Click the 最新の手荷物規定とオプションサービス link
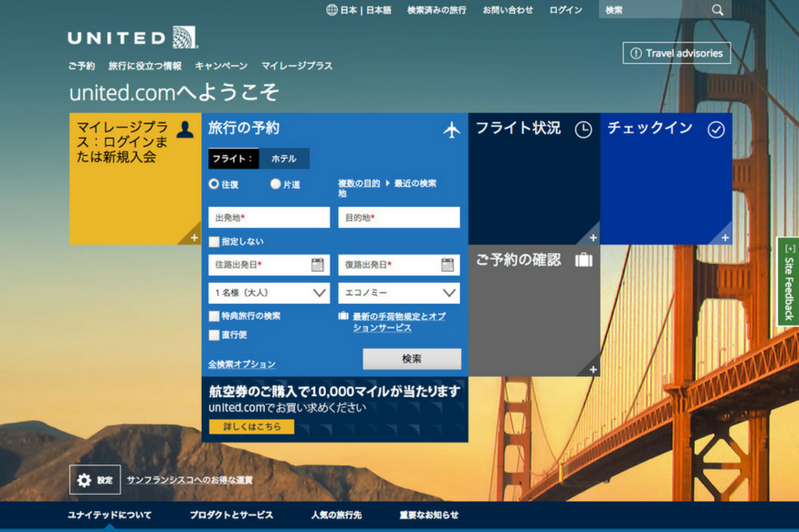Viewport: 799px width, 532px height. point(400,322)
